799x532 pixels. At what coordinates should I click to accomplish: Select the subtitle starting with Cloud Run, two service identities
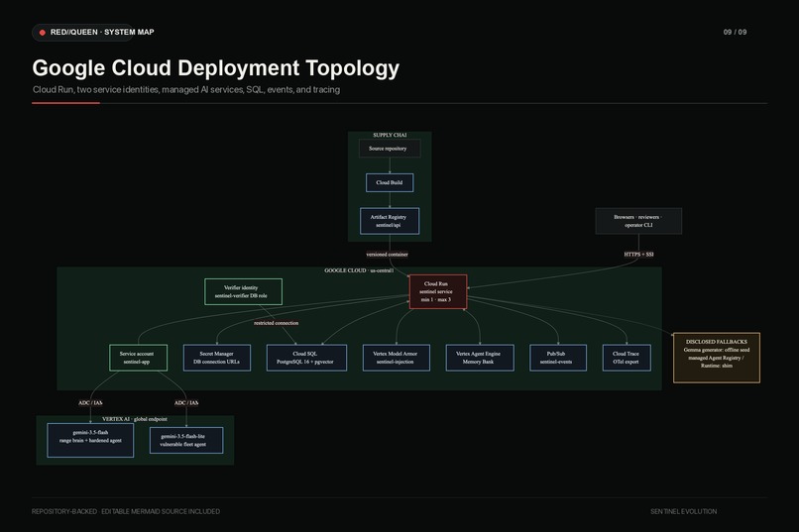pos(186,89)
